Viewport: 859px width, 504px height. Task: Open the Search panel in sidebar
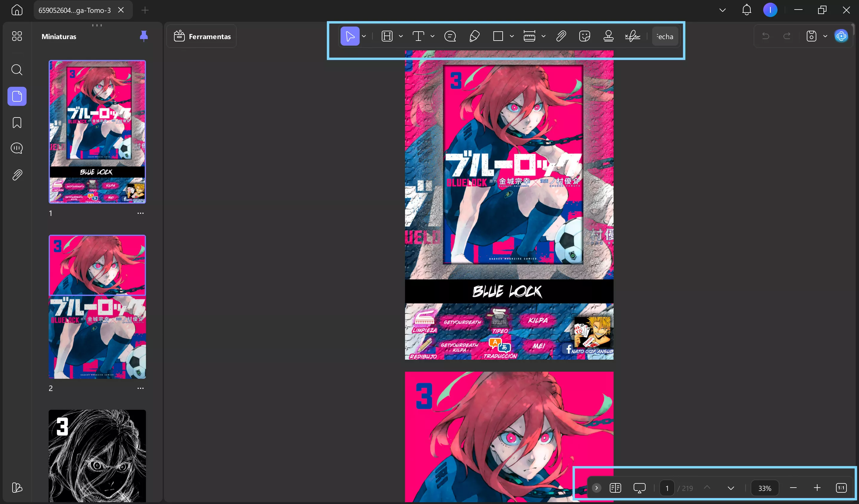coord(17,70)
